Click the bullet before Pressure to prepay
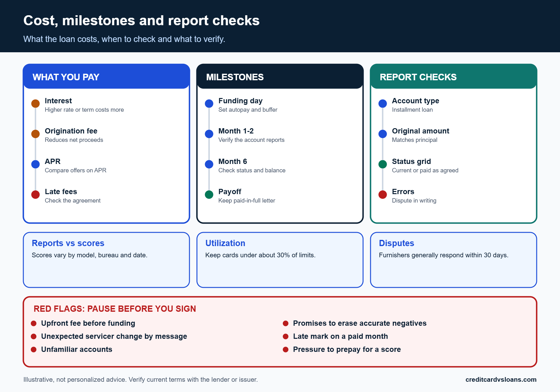This screenshot has width=560, height=392. coord(286,350)
